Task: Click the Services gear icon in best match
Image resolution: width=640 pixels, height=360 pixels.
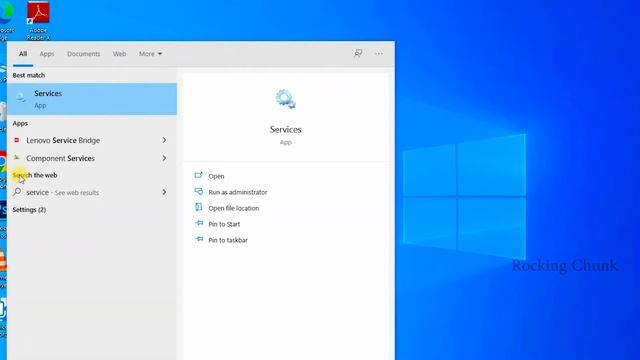Action: pos(20,97)
